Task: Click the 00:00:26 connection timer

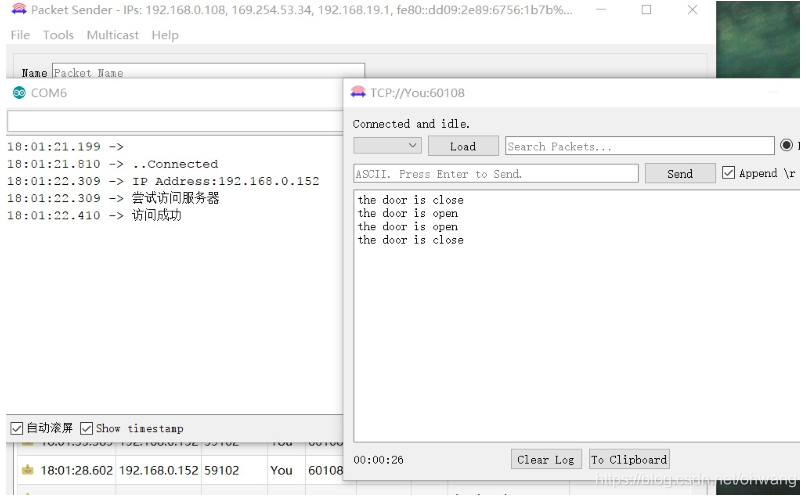Action: 378,459
